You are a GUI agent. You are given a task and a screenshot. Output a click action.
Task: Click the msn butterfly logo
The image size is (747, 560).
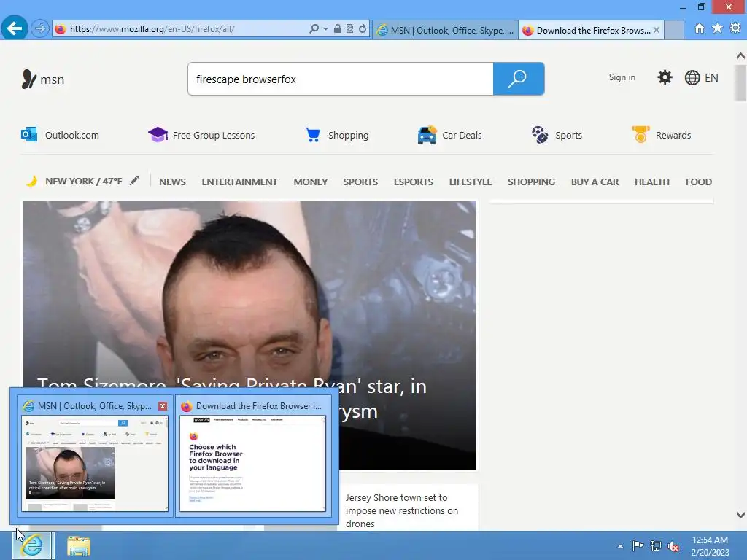coord(43,79)
